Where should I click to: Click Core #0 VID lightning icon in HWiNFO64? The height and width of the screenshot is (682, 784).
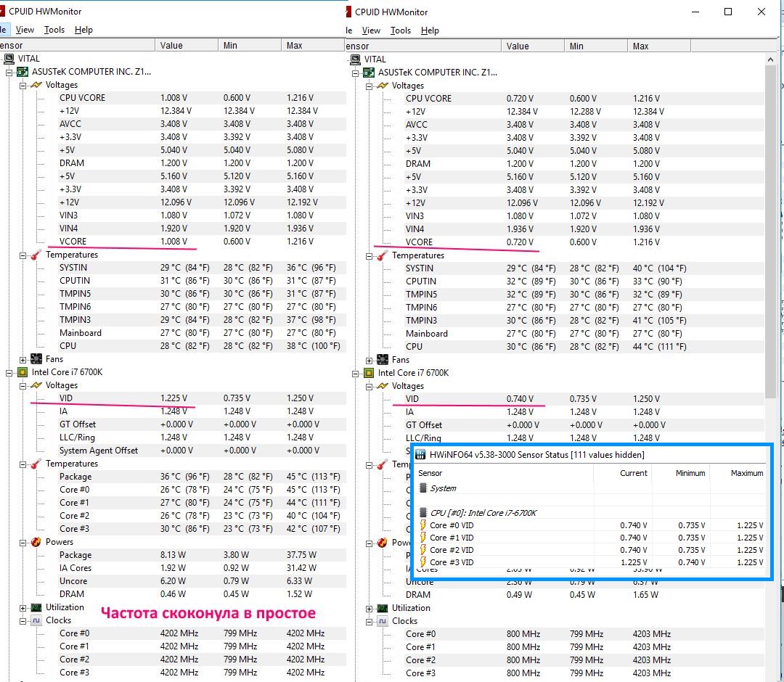(422, 525)
